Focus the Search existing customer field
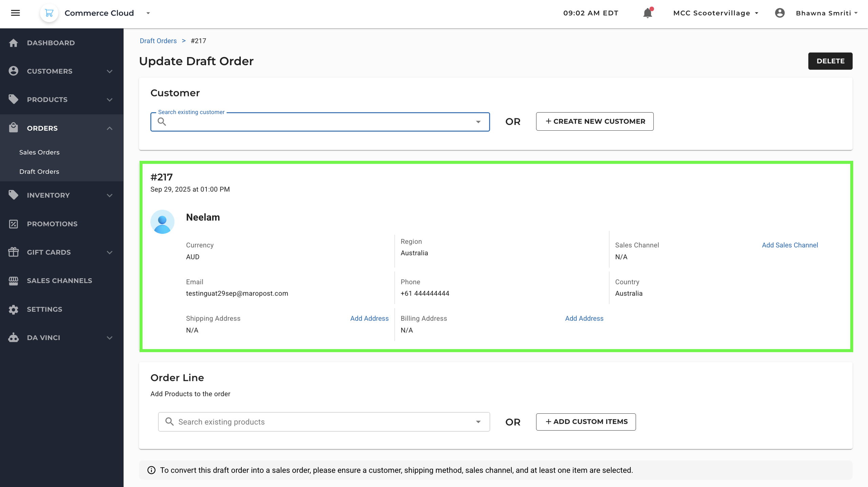Image resolution: width=868 pixels, height=487 pixels. point(319,122)
